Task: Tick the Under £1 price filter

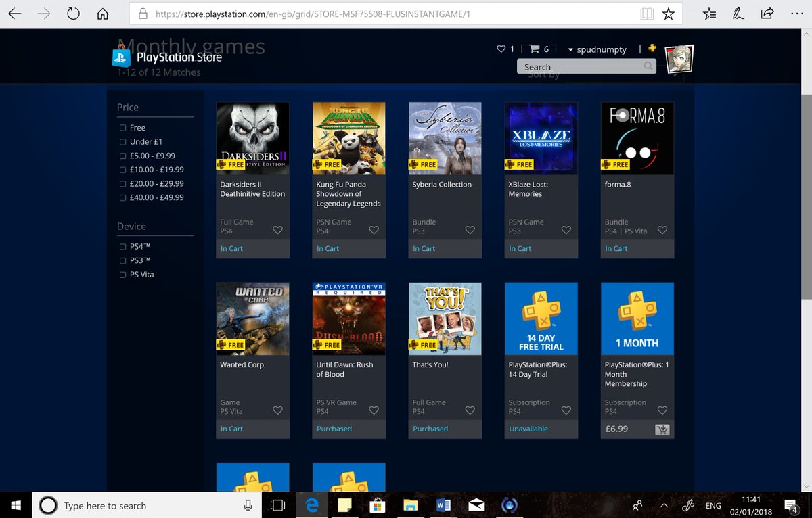Action: pos(122,142)
